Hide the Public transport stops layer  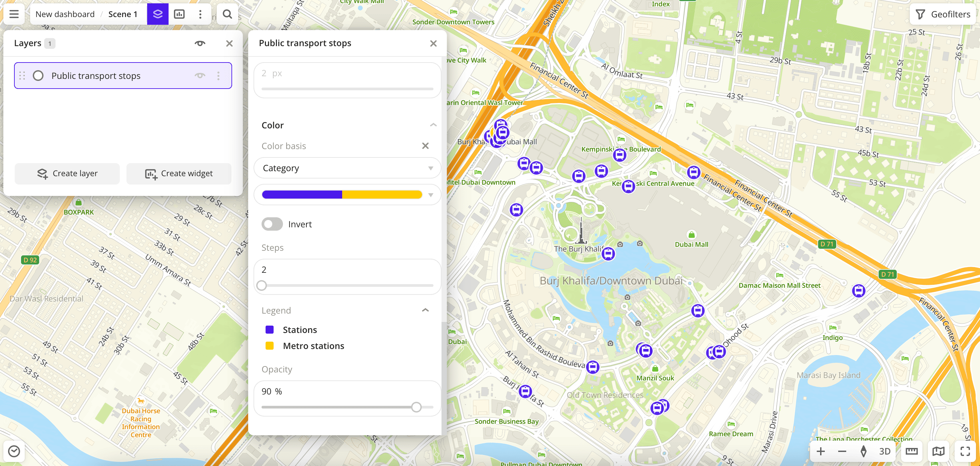coord(200,76)
